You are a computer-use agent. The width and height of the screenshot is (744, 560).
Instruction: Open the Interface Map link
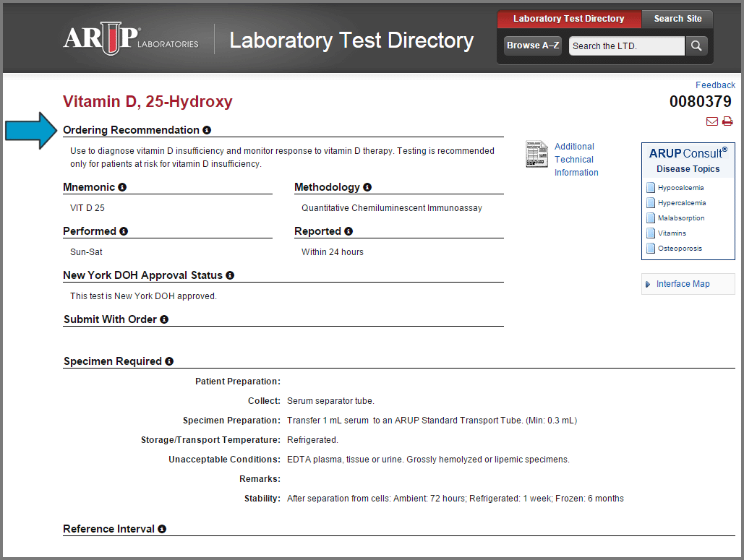pos(683,284)
